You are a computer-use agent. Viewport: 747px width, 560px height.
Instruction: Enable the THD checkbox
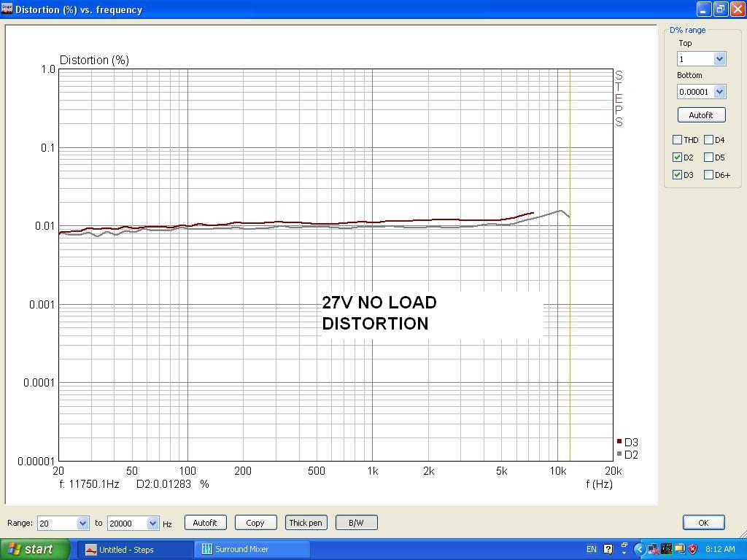click(677, 139)
